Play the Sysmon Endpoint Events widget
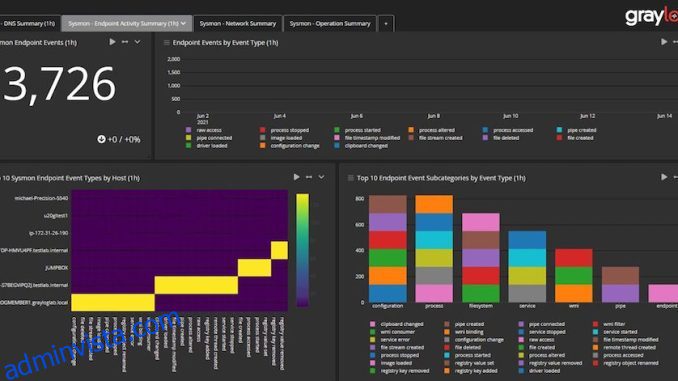 click(x=112, y=42)
